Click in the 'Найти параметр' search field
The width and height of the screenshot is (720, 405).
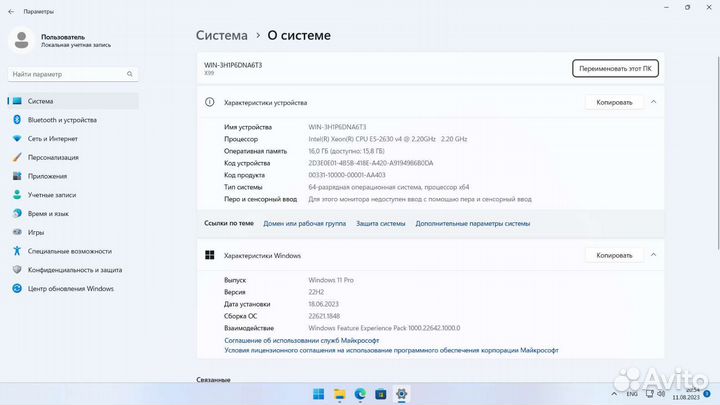click(73, 74)
